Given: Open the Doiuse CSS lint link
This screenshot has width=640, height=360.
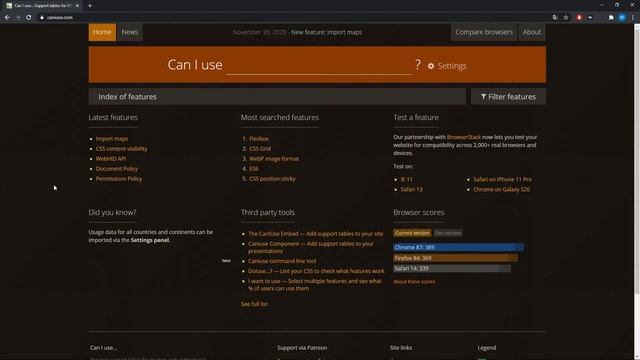Looking at the screenshot, I should coord(316,271).
